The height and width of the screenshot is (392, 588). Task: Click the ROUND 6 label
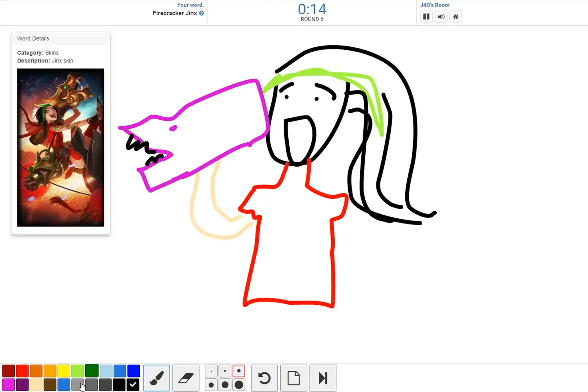coord(312,19)
